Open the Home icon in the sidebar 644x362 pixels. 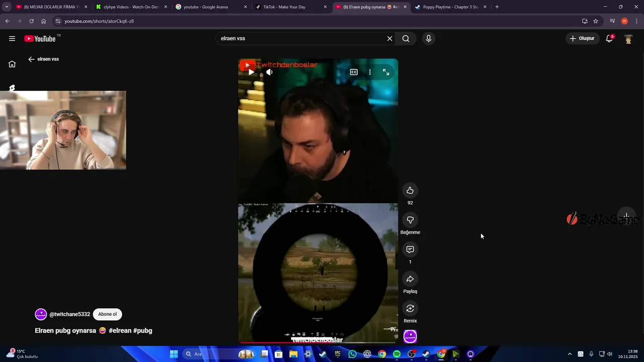tap(12, 64)
